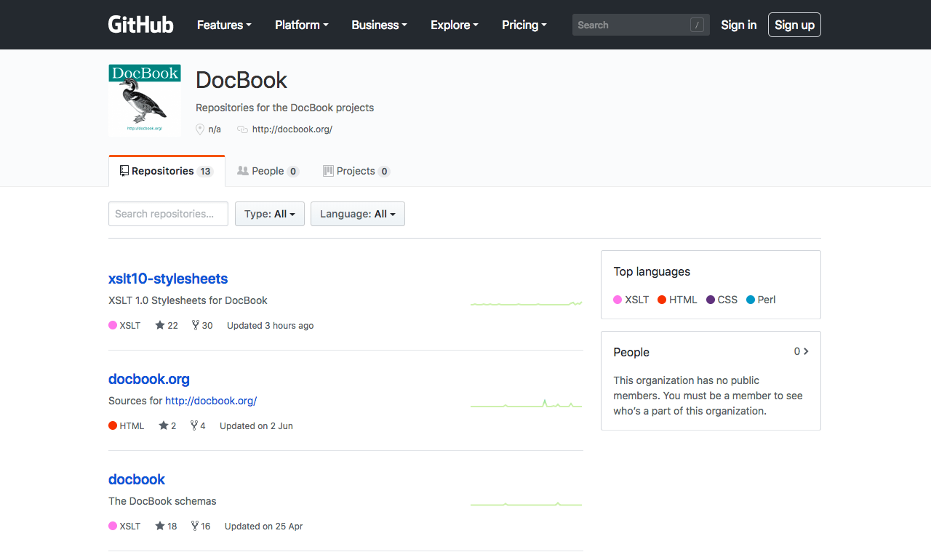Click the XSLT language label under xslt10-stylesheets

click(x=130, y=325)
